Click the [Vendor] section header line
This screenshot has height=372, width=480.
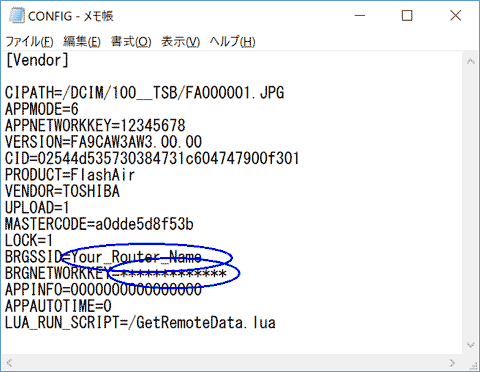37,60
